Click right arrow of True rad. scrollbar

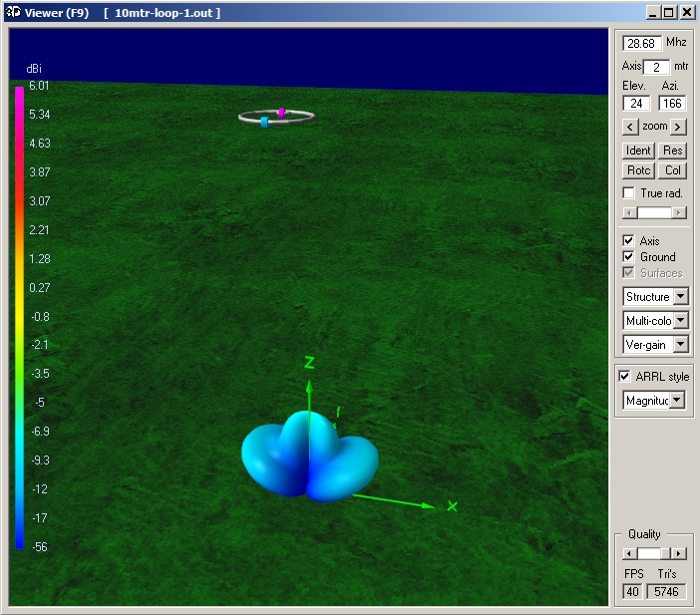pyautogui.click(x=679, y=213)
